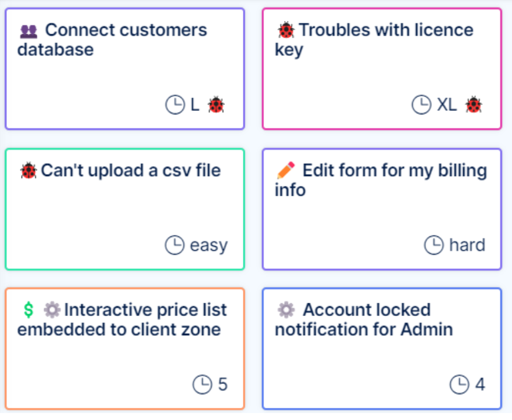
Task: Open Interactive price list embedded card
Action: (125, 349)
